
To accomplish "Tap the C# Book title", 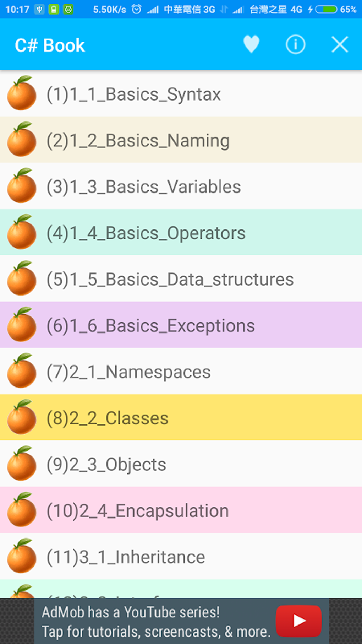I will coord(50,45).
